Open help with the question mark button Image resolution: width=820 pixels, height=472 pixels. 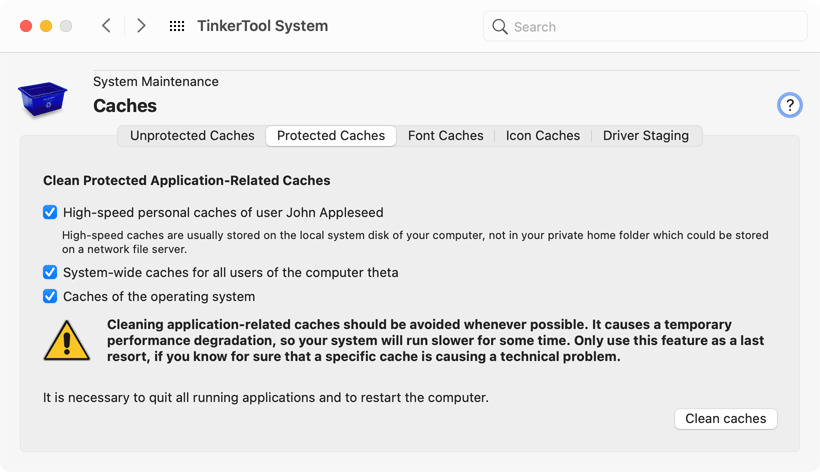(790, 105)
